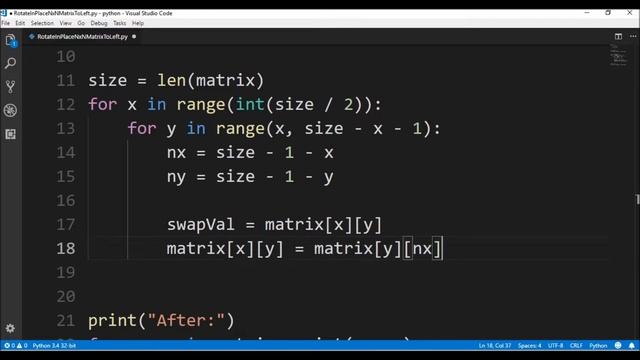The width and height of the screenshot is (640, 360).
Task: Click the unsaved dot on the editor tab
Action: pos(134,36)
